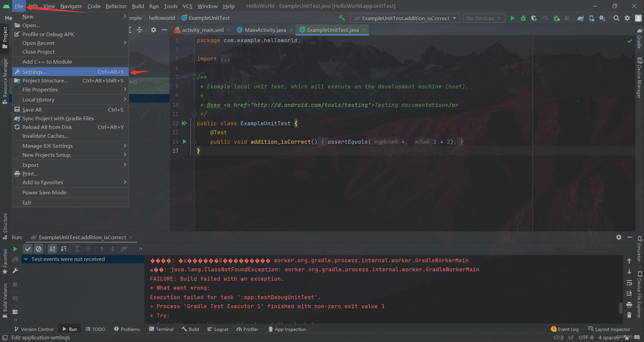644x342 pixels.
Task: Collapse Test events were not received node
Action: 26,259
